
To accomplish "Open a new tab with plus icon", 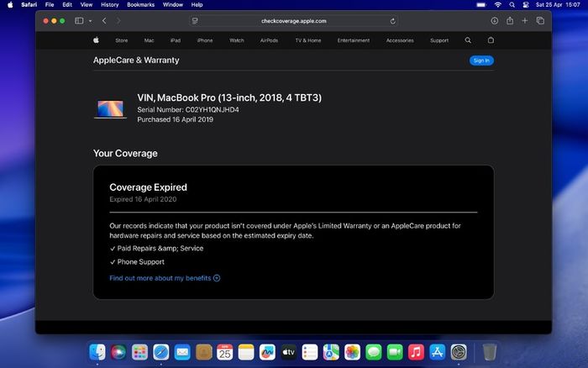I will tap(525, 21).
